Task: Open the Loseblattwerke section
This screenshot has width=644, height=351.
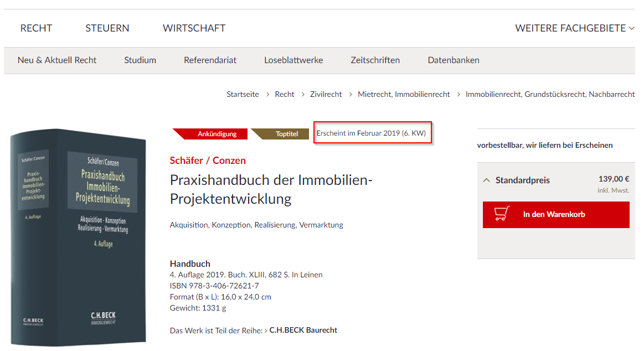Action: [x=293, y=60]
